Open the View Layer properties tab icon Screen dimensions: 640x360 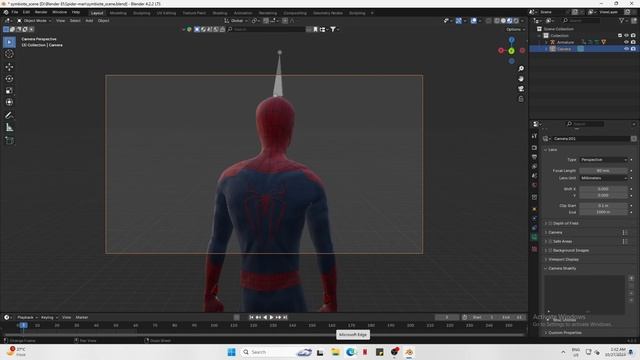534,167
